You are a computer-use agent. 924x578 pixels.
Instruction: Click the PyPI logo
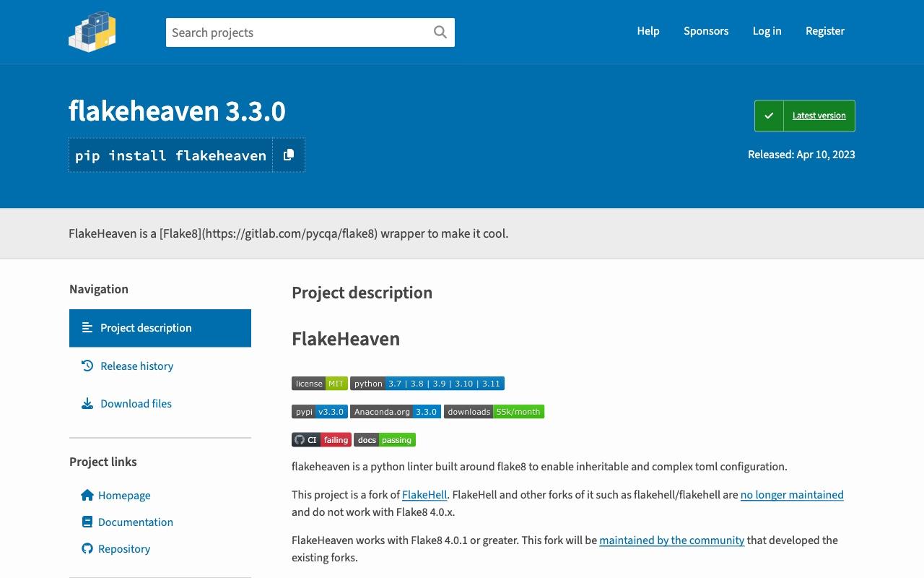(92, 32)
